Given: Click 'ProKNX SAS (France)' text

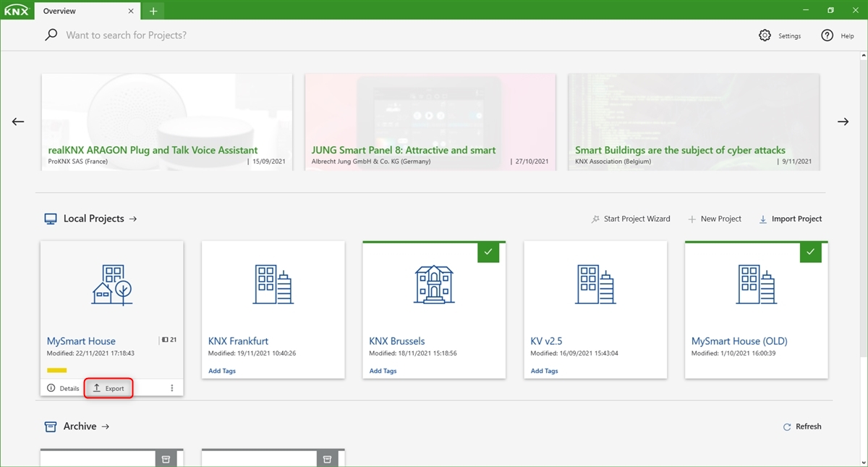Looking at the screenshot, I should tap(77, 161).
